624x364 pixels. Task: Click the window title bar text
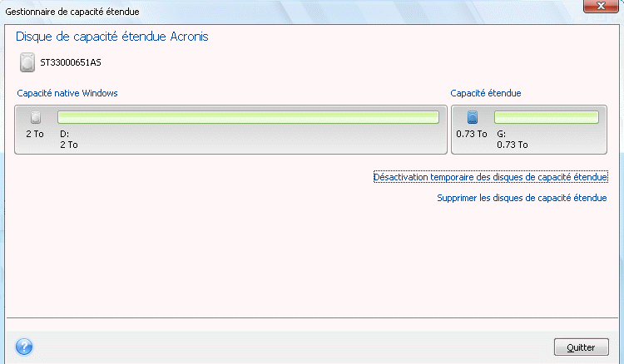(72, 12)
